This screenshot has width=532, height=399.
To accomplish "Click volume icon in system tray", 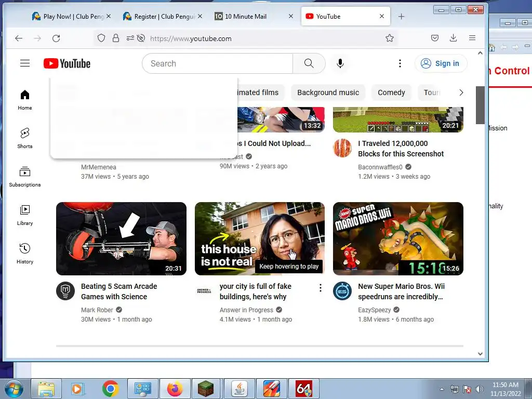I will pos(479,389).
